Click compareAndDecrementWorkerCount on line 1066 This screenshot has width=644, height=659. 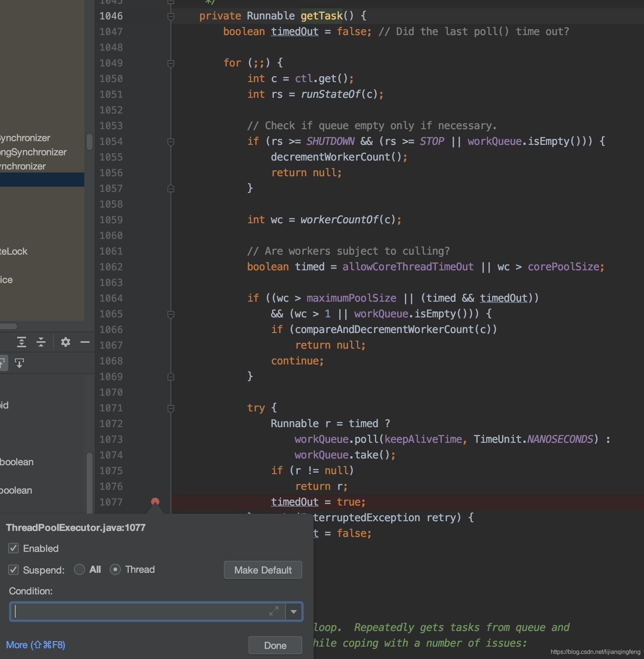(x=384, y=329)
